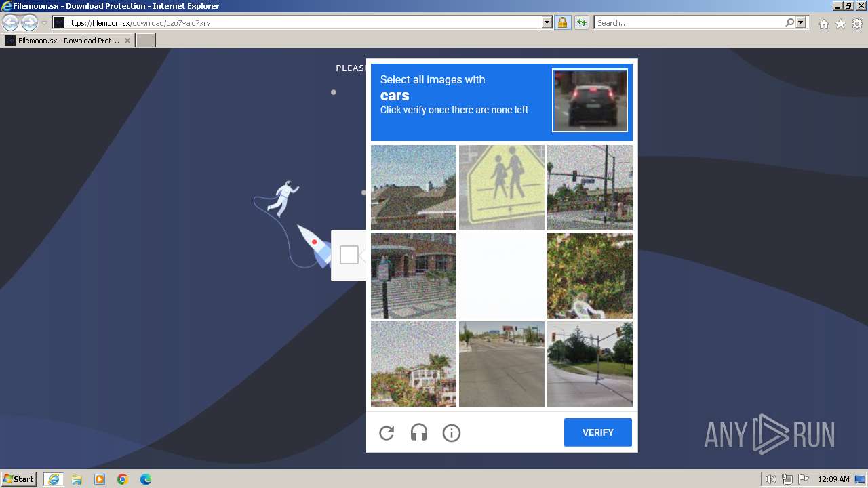
Task: Open the recent pages dropdown arrow
Action: [44, 23]
